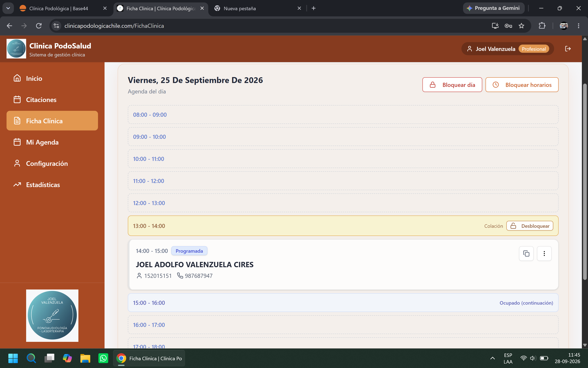Image resolution: width=588 pixels, height=368 pixels.
Task: Select the 08:00 - 09:00 time slot
Action: [343, 115]
